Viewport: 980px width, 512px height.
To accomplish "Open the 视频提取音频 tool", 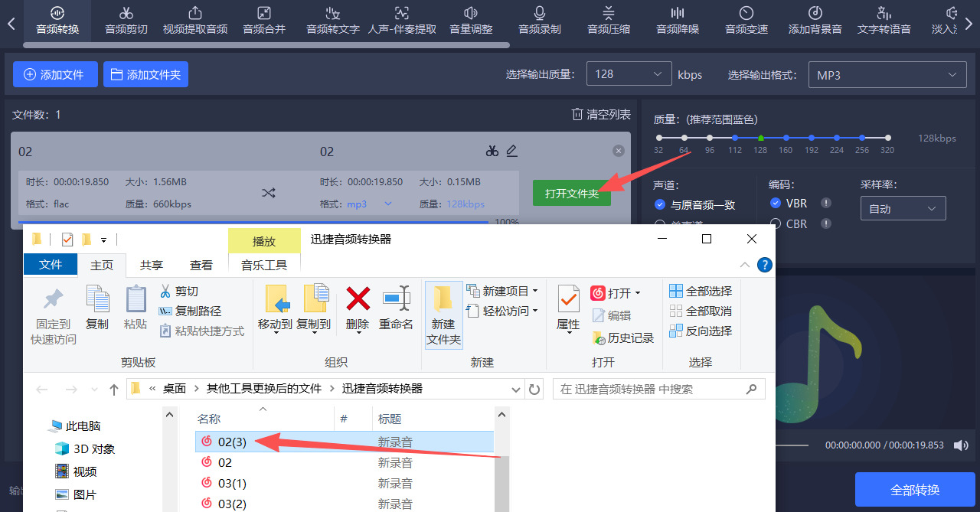I will (195, 20).
